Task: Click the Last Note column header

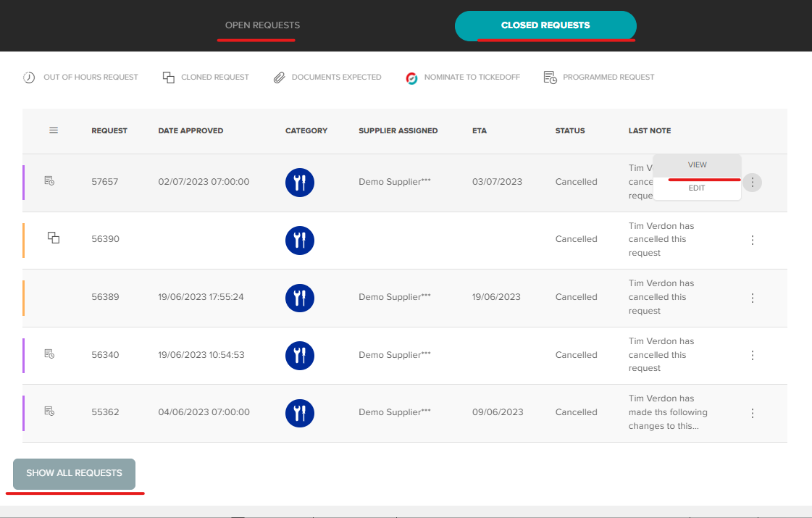Action: (x=650, y=130)
